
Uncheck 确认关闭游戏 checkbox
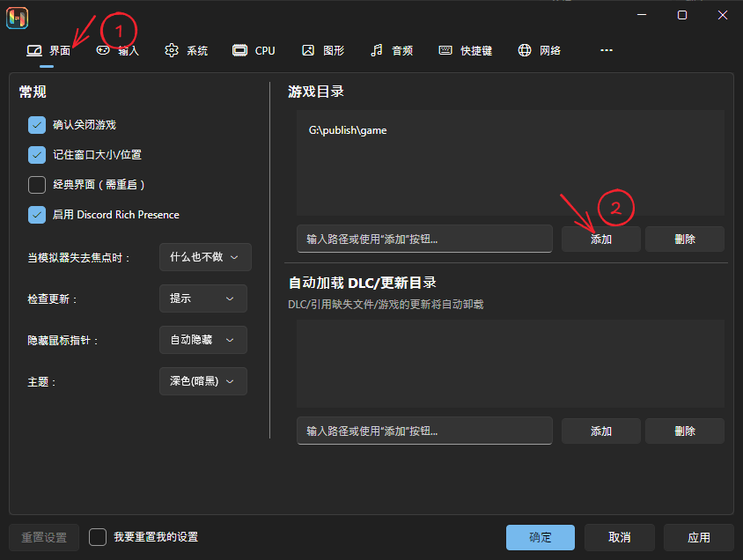(37, 125)
